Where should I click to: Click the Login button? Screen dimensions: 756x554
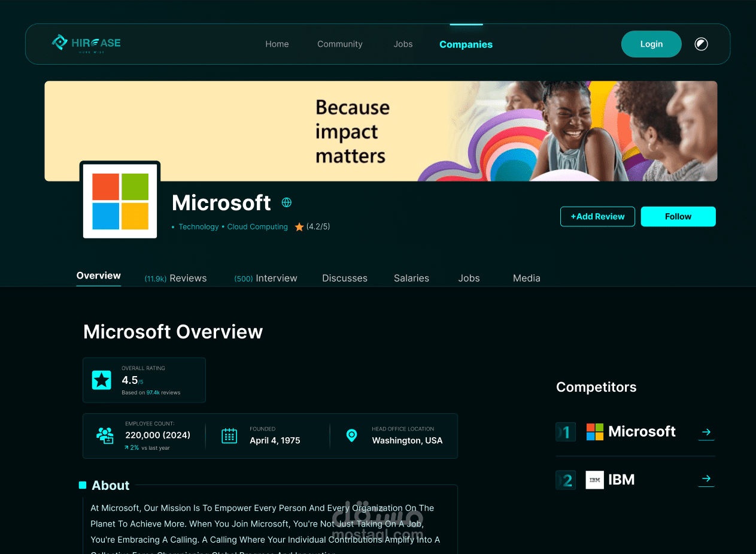[651, 44]
